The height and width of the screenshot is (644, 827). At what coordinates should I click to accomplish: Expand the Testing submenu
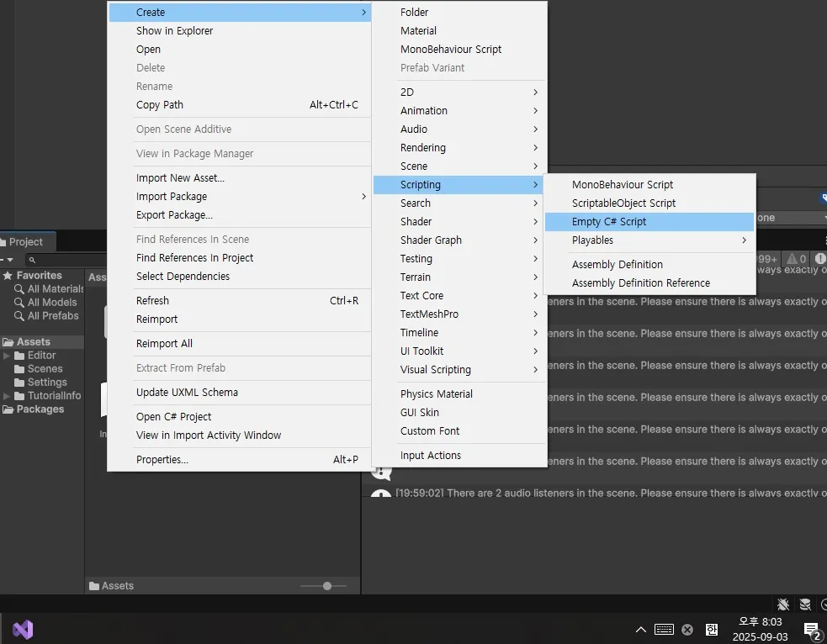click(x=459, y=259)
